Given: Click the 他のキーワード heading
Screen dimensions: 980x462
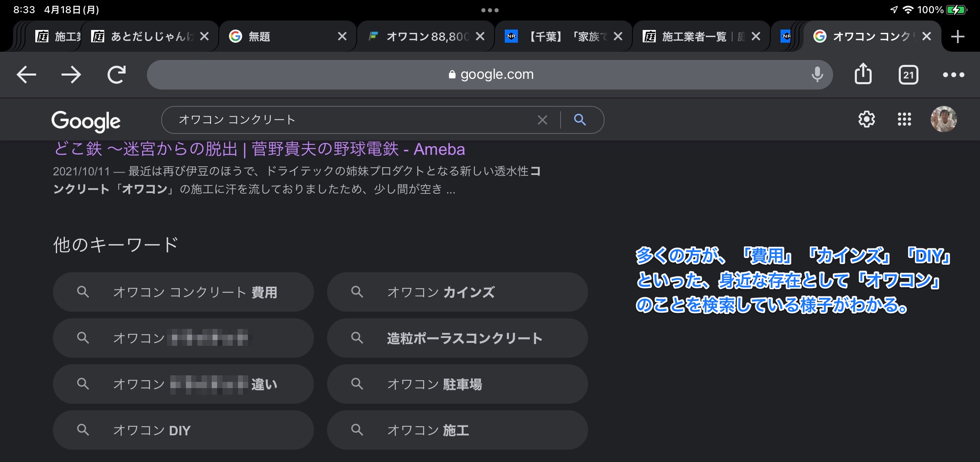Looking at the screenshot, I should [116, 245].
